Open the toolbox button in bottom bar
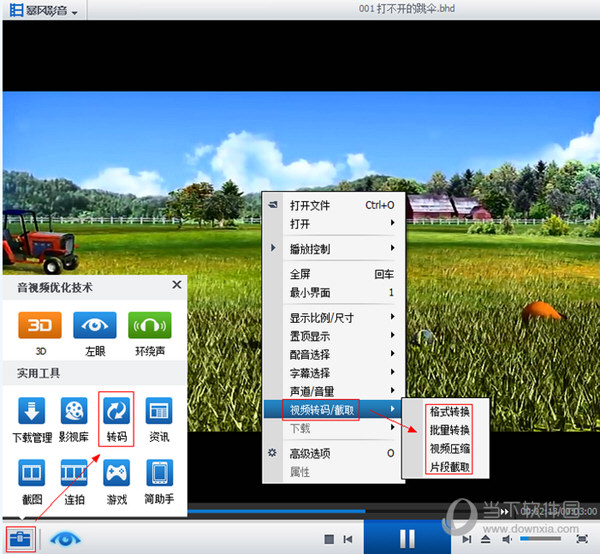This screenshot has width=600, height=554. pyautogui.click(x=19, y=537)
